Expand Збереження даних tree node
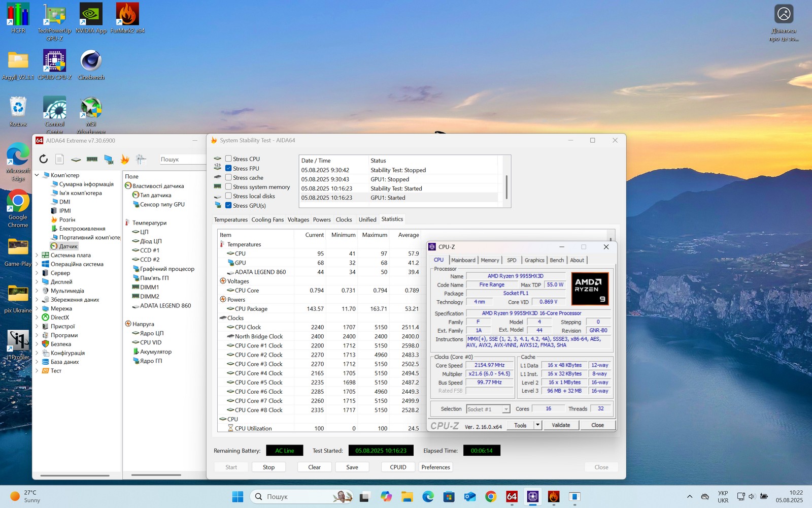Screen dimensions: 812x508 pyautogui.click(x=37, y=300)
